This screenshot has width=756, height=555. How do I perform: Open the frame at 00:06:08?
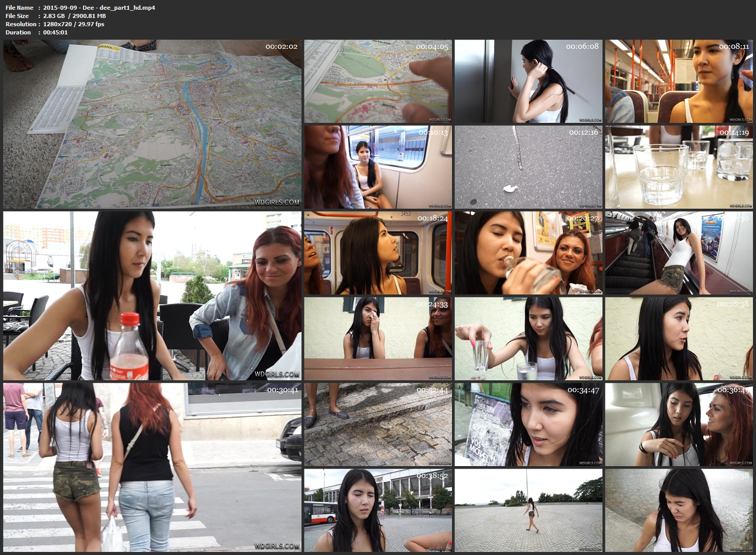[x=528, y=81]
